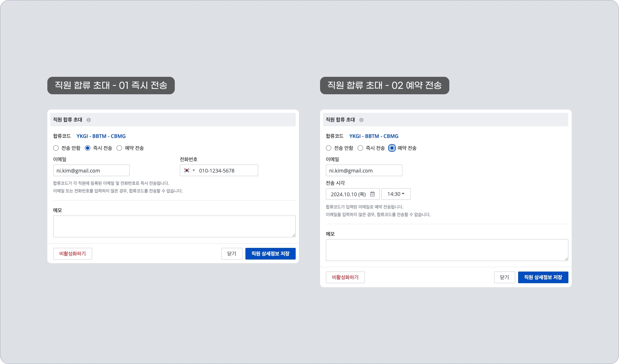The width and height of the screenshot is (619, 364).
Task: Click info icon in 02 예약 전송 panel header
Action: (361, 120)
